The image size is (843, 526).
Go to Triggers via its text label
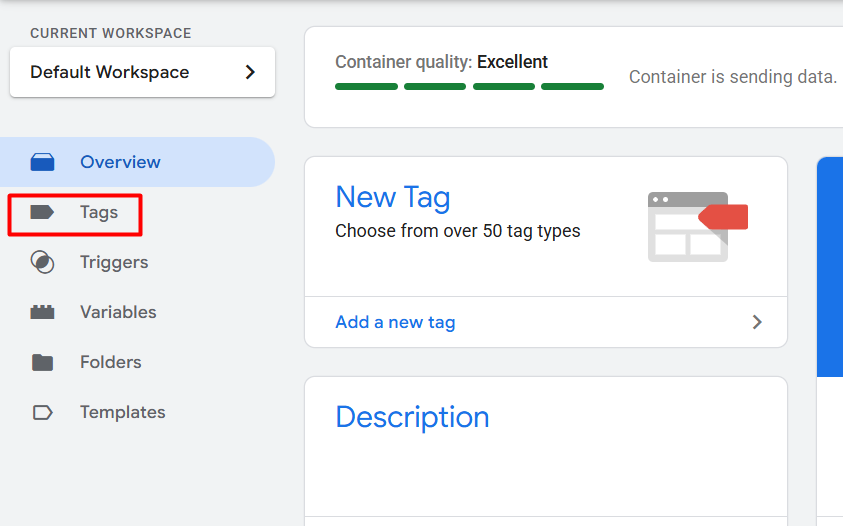pyautogui.click(x=114, y=262)
